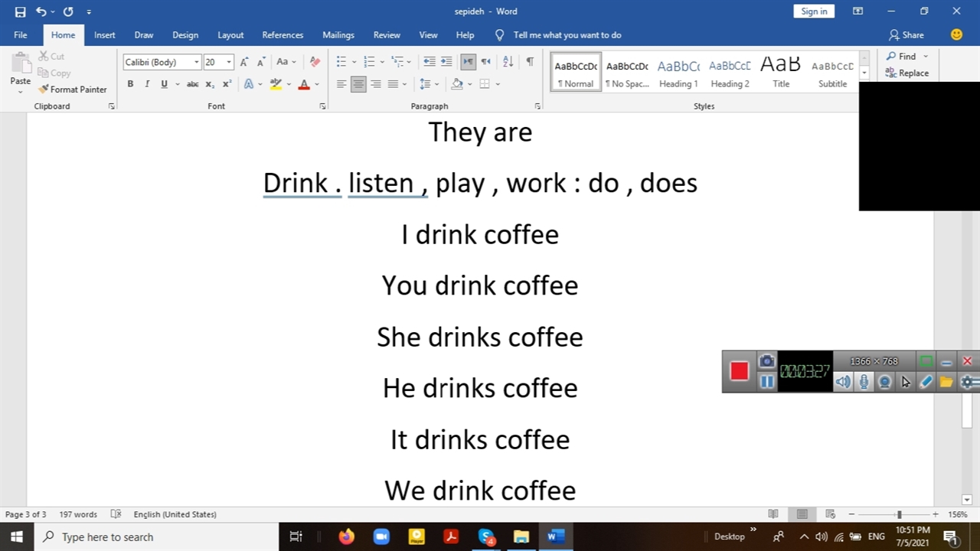Click Clear All Formatting icon
This screenshot has height=551, width=980.
(315, 62)
